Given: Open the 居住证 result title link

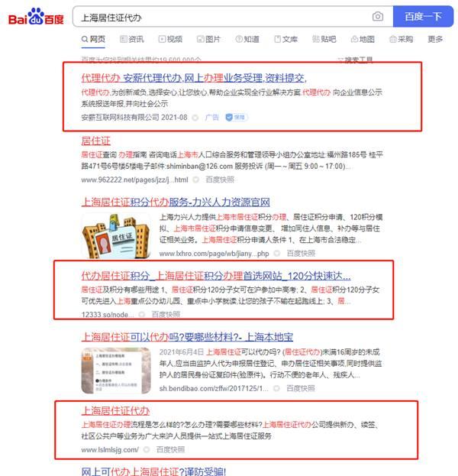Looking at the screenshot, I should [x=96, y=141].
